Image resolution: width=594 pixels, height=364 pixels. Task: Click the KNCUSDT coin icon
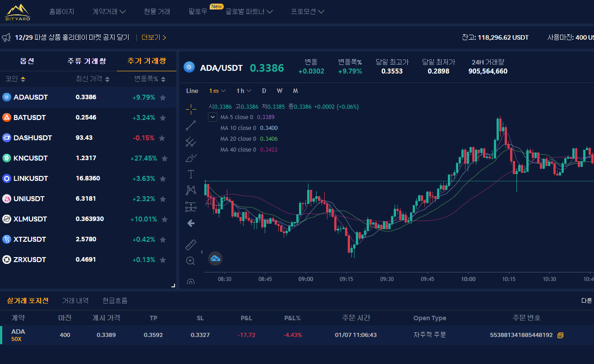point(7,158)
